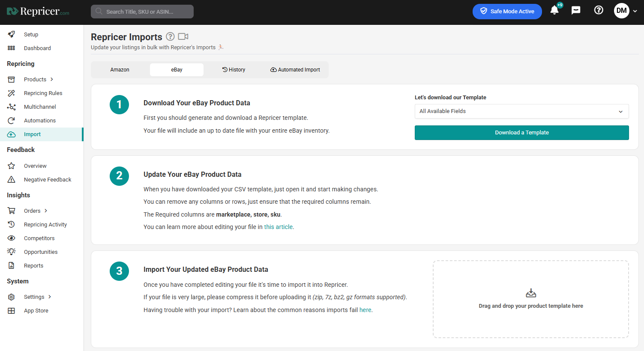Click Download a Template button

click(x=521, y=133)
